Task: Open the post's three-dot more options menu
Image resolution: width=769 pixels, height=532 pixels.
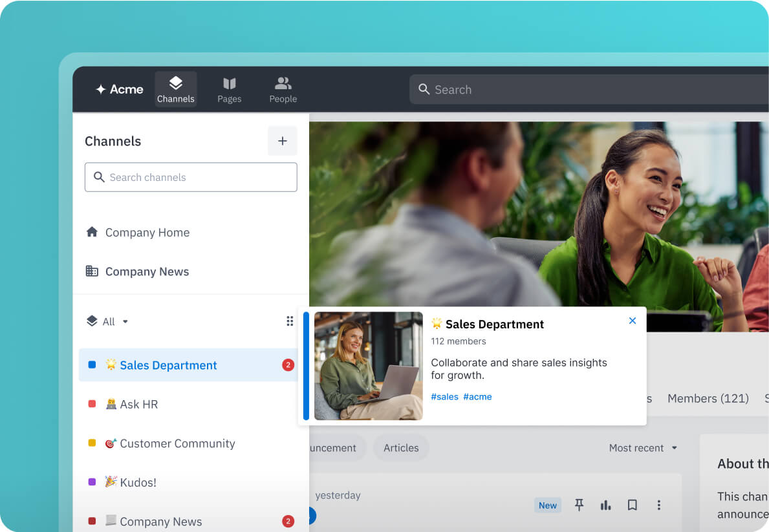Action: click(658, 505)
